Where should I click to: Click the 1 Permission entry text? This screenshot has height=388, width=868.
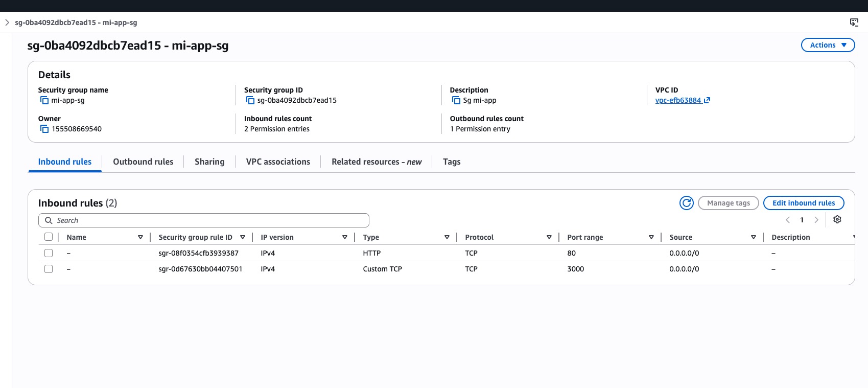click(x=480, y=129)
